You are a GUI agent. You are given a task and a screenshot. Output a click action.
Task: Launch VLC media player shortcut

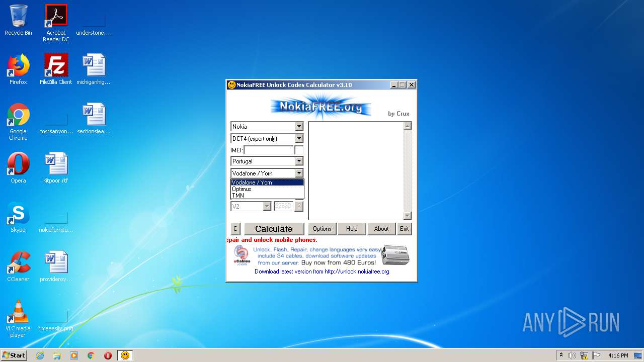18,319
